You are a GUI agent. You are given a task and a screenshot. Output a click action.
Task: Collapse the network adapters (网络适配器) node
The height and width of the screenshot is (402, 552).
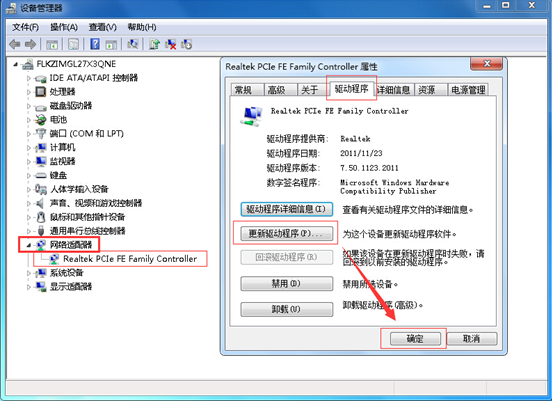pyautogui.click(x=29, y=245)
